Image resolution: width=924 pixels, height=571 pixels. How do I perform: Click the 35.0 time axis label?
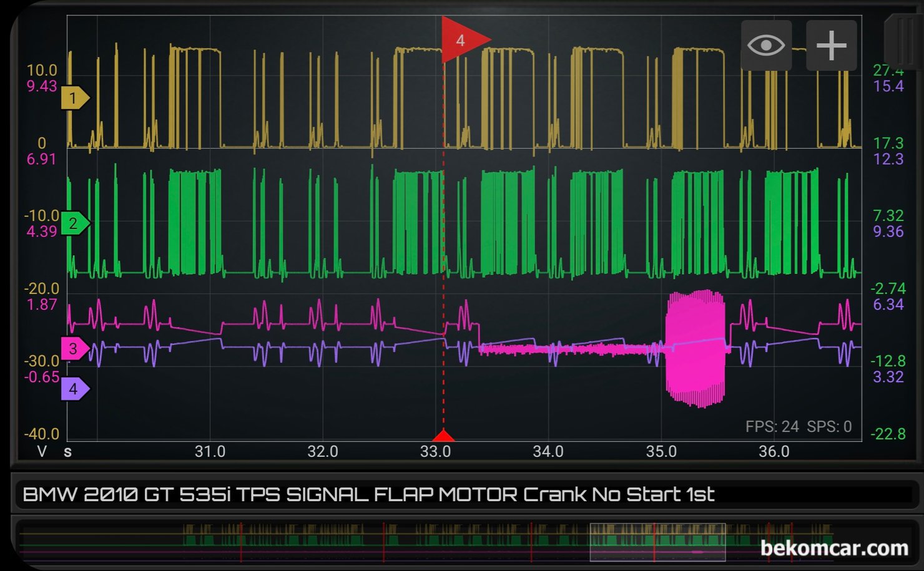(661, 451)
